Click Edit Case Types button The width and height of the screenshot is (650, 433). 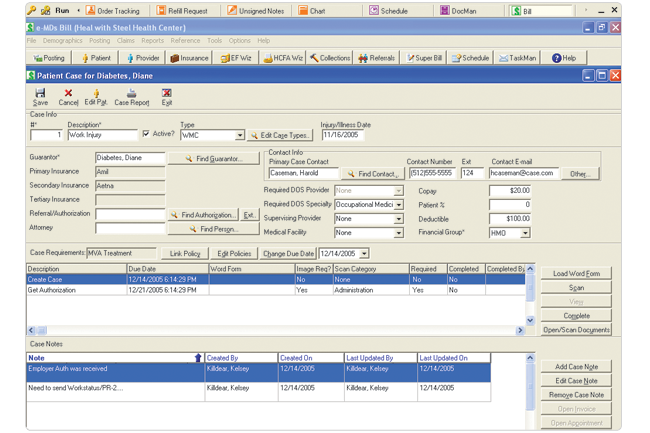[280, 135]
